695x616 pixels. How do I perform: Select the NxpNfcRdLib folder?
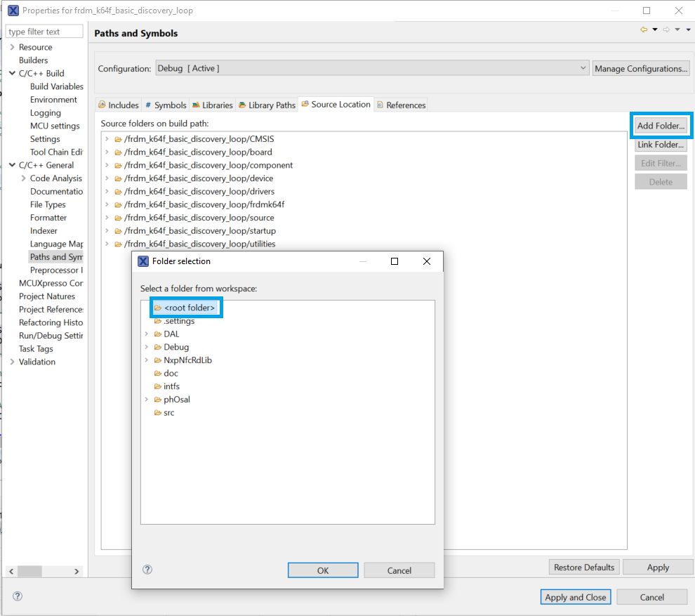[x=187, y=360]
